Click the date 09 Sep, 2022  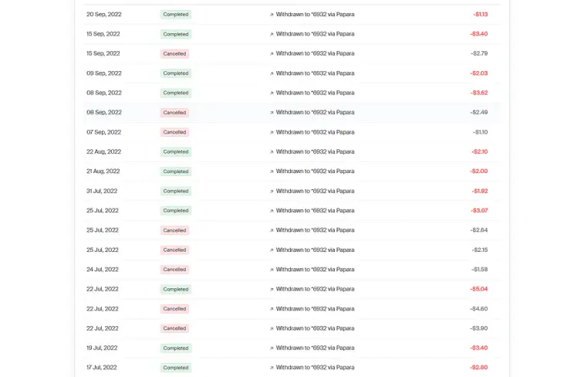coord(104,73)
